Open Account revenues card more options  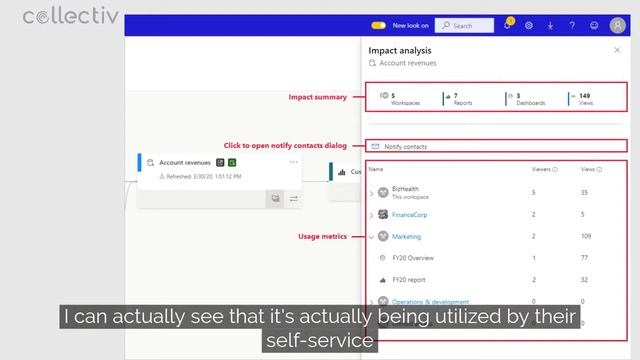pos(293,162)
